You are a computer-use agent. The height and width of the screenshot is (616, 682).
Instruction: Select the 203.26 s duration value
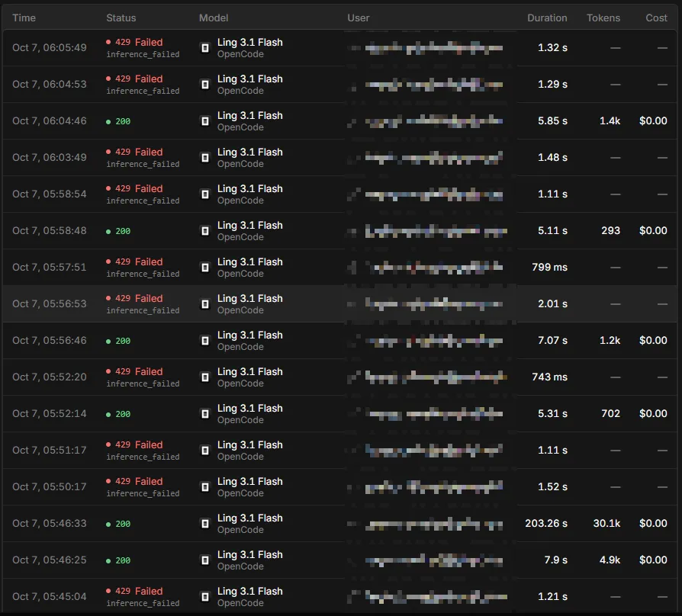pyautogui.click(x=546, y=524)
